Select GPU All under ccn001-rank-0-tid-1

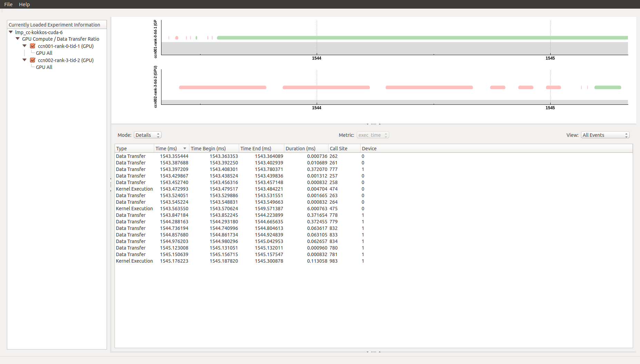44,53
